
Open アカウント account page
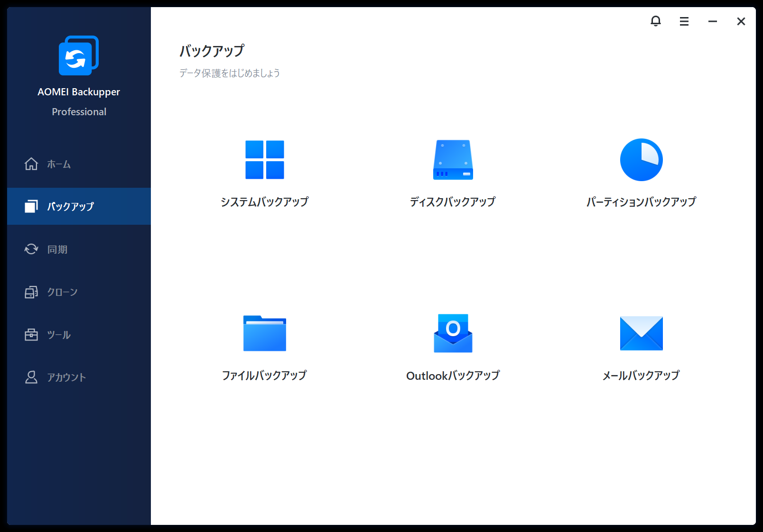click(x=66, y=377)
